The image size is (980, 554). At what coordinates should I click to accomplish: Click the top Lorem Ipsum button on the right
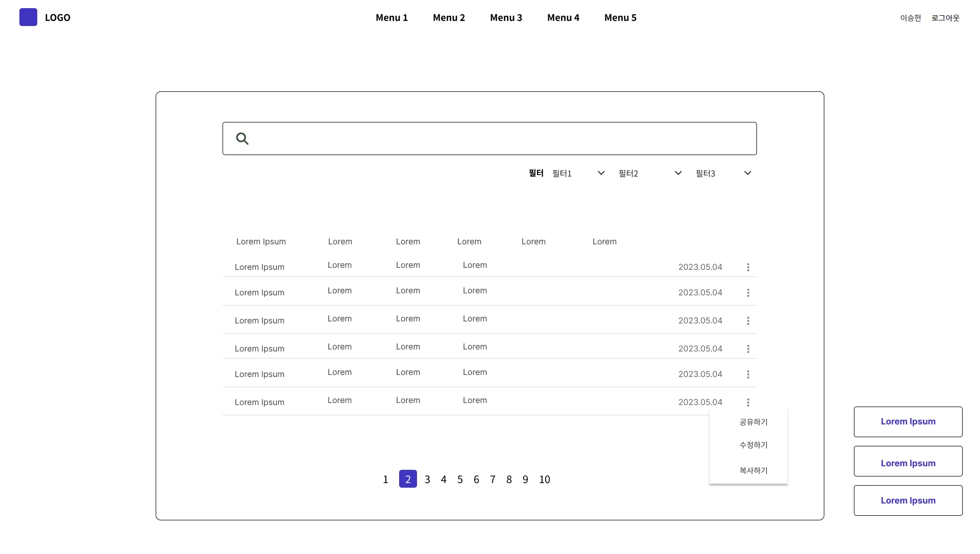[x=908, y=421]
